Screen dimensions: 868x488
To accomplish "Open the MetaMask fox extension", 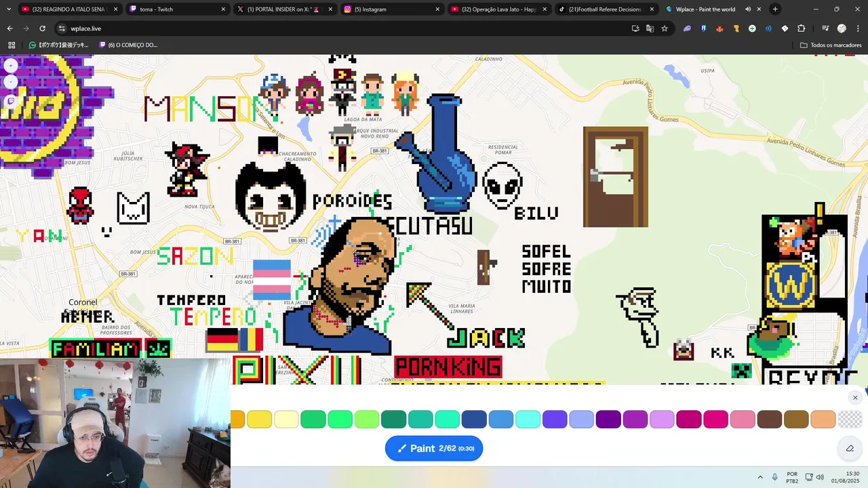I will (x=719, y=28).
